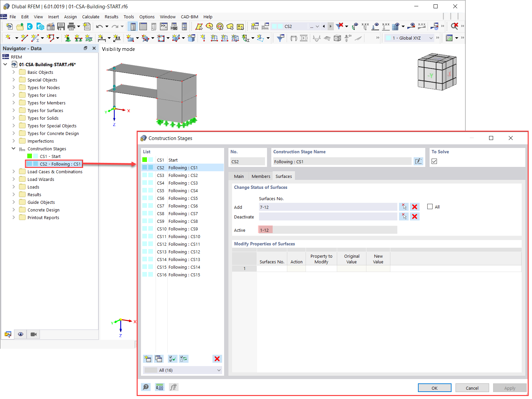Select the new line tool icon
The height and width of the screenshot is (399, 532).
coord(24,38)
